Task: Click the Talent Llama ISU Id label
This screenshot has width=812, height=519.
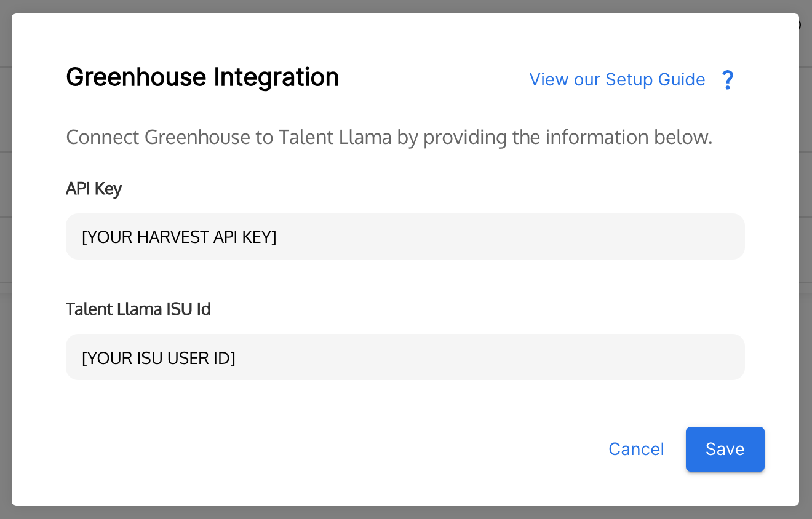Action: pyautogui.click(x=138, y=309)
